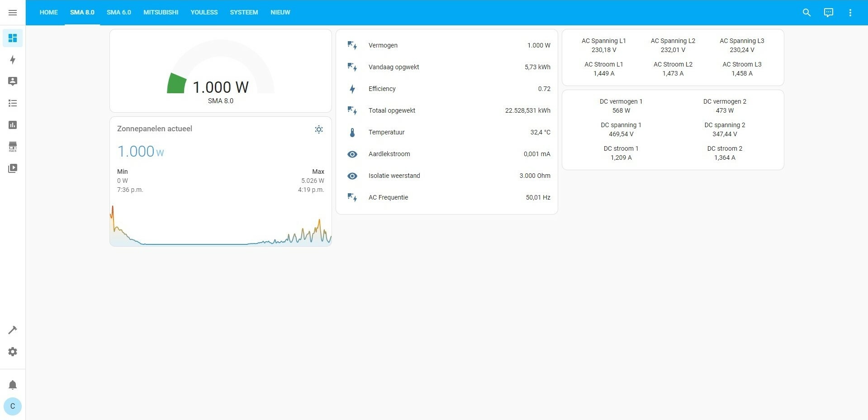Screen dimensions: 868x420
Task: Switch to the HOME tab
Action: [49, 13]
